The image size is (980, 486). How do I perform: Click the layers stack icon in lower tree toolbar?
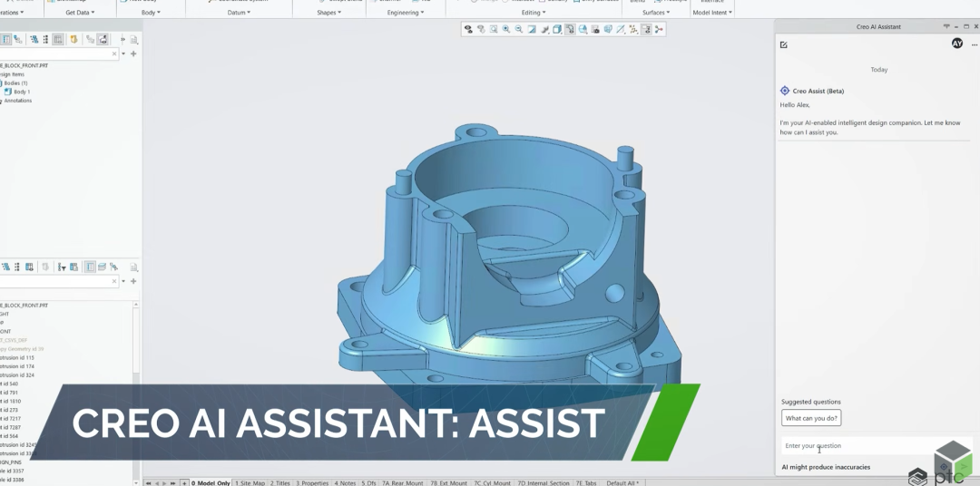pos(102,267)
